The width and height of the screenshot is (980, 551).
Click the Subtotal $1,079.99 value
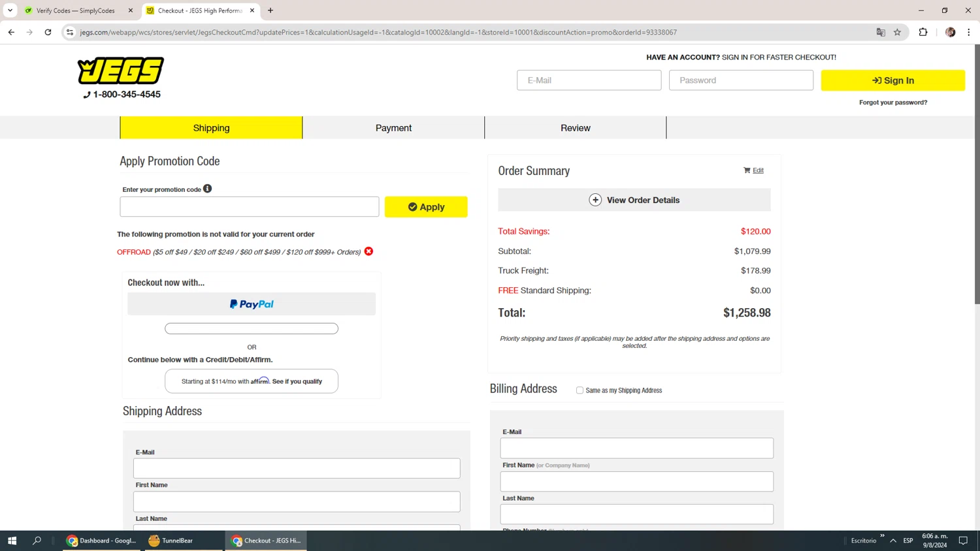pyautogui.click(x=753, y=251)
